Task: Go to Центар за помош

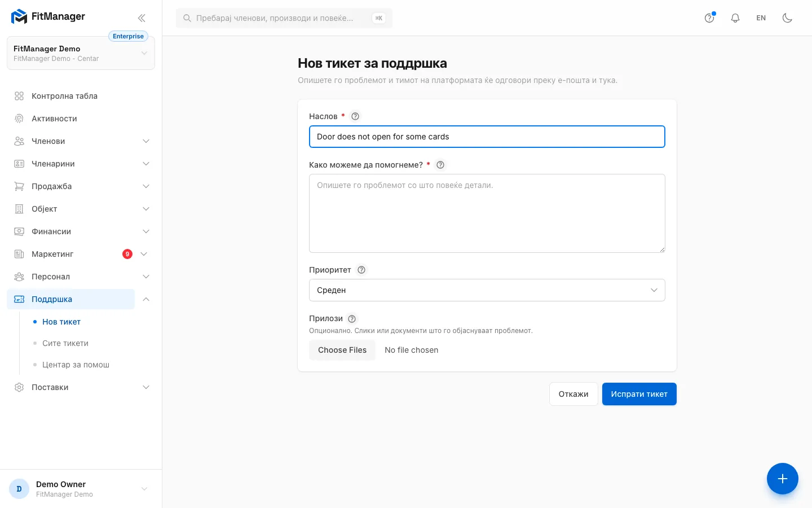Action: click(x=76, y=365)
